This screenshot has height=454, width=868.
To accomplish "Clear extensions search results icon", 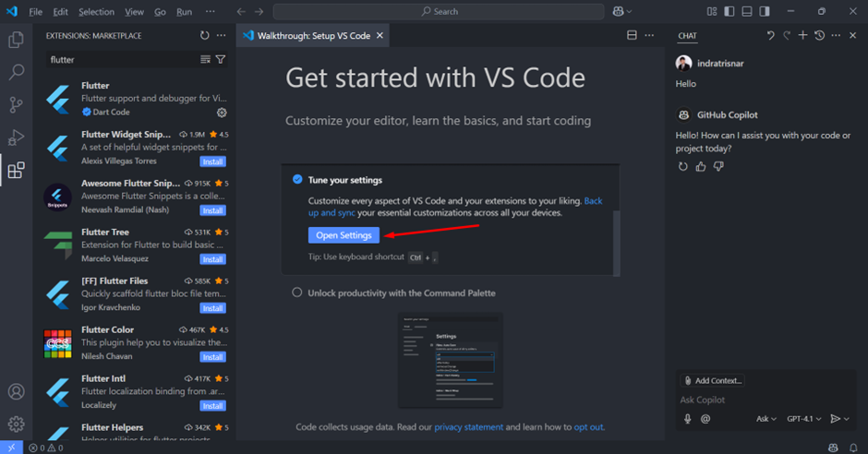I will pos(205,59).
